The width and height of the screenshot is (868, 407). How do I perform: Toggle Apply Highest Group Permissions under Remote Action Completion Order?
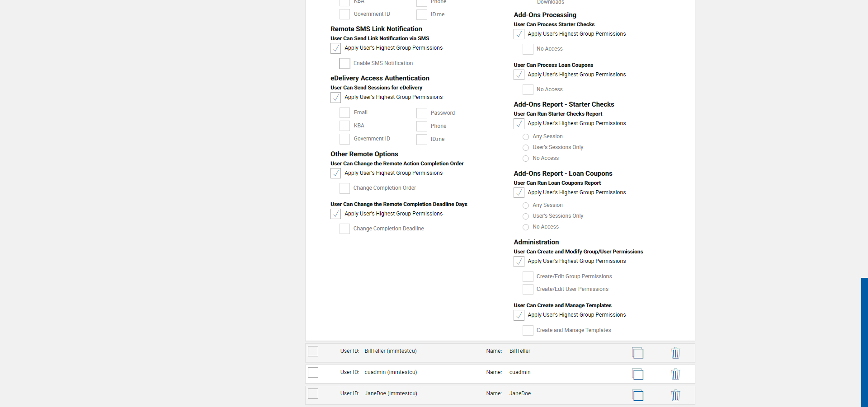[335, 173]
